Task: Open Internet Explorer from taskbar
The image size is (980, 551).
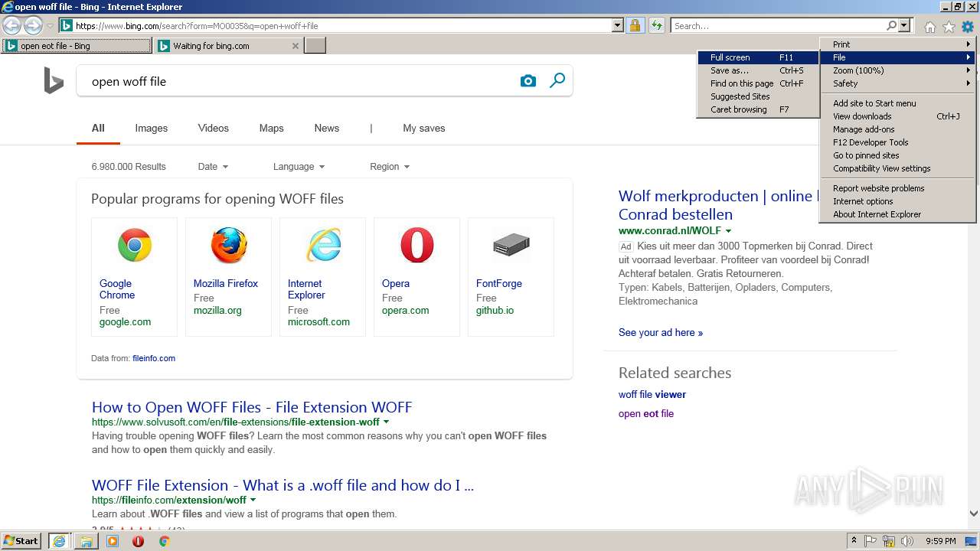Action: (x=59, y=541)
